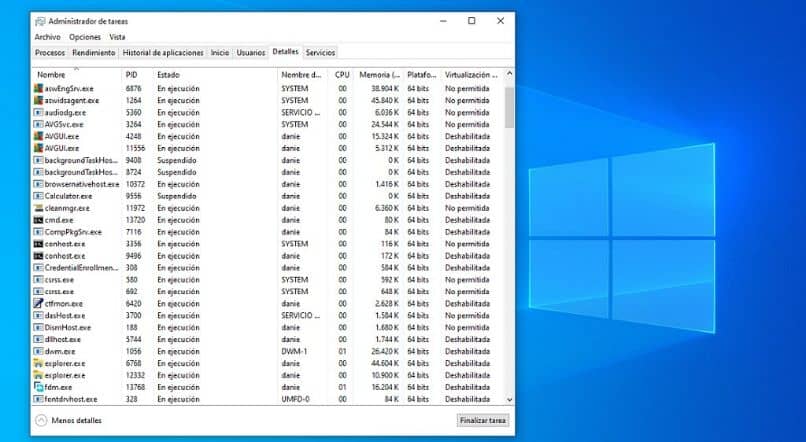This screenshot has height=442, width=806.
Task: Click Suspendido status of Calculator.exe
Action: pyautogui.click(x=177, y=196)
